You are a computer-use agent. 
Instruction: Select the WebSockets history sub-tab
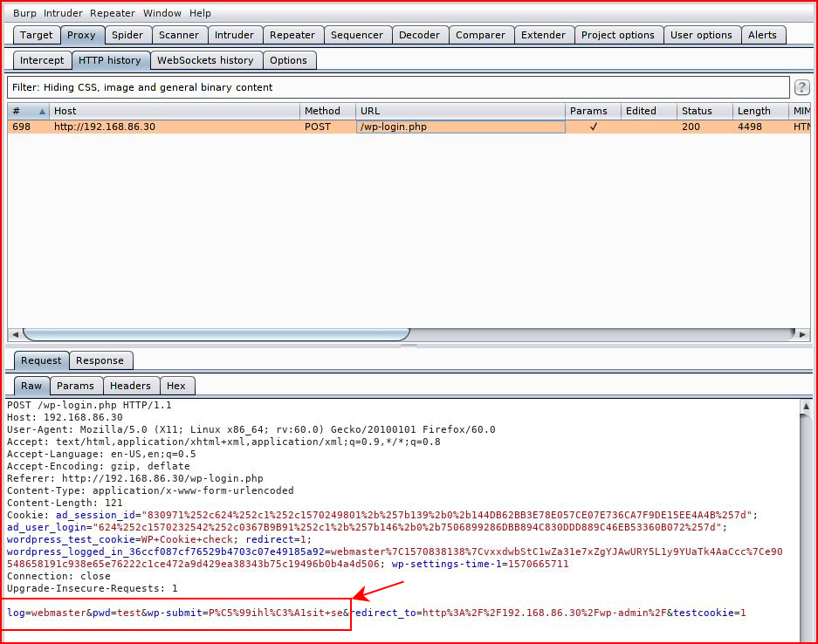[x=205, y=60]
